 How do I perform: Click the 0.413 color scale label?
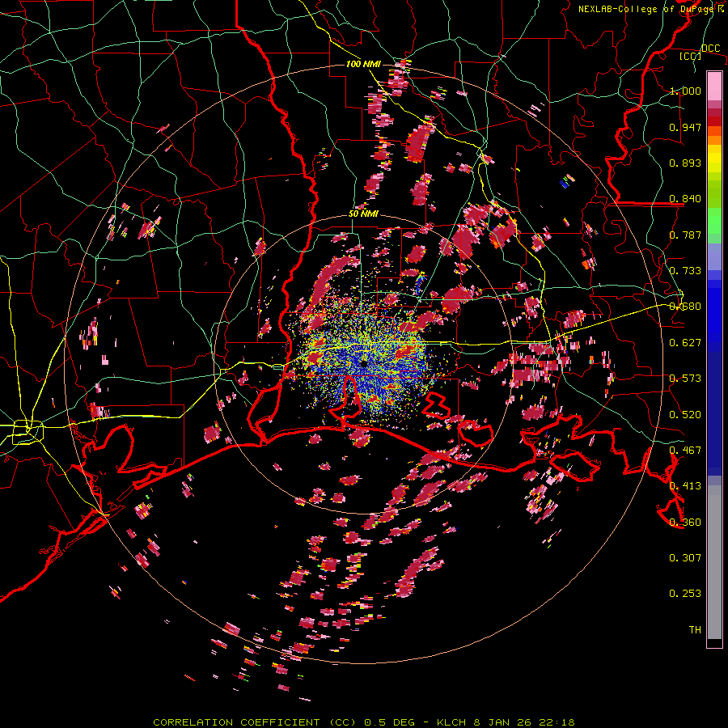point(685,486)
